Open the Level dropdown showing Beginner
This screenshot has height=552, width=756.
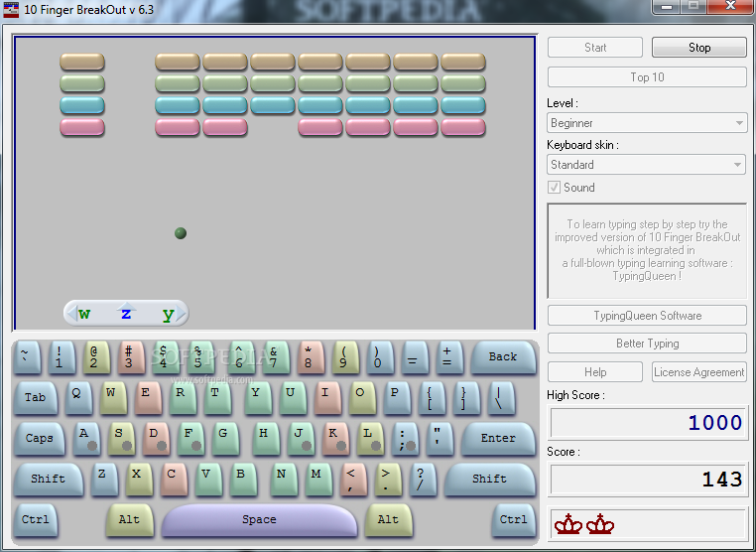click(647, 123)
